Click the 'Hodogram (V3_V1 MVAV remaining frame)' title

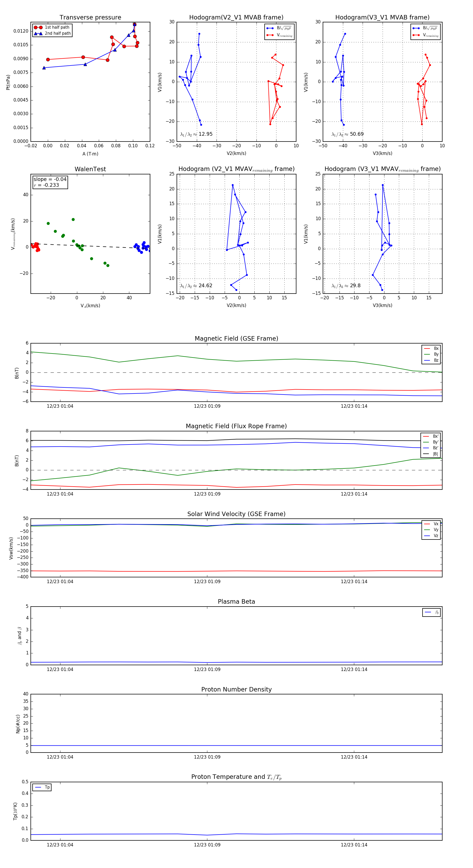[x=382, y=169]
